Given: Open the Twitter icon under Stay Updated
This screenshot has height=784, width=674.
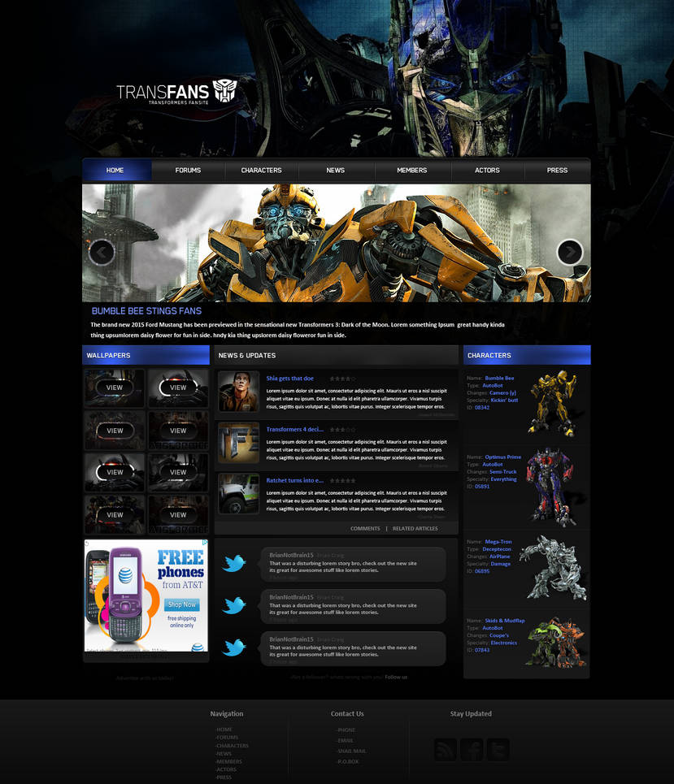Looking at the screenshot, I should [498, 749].
